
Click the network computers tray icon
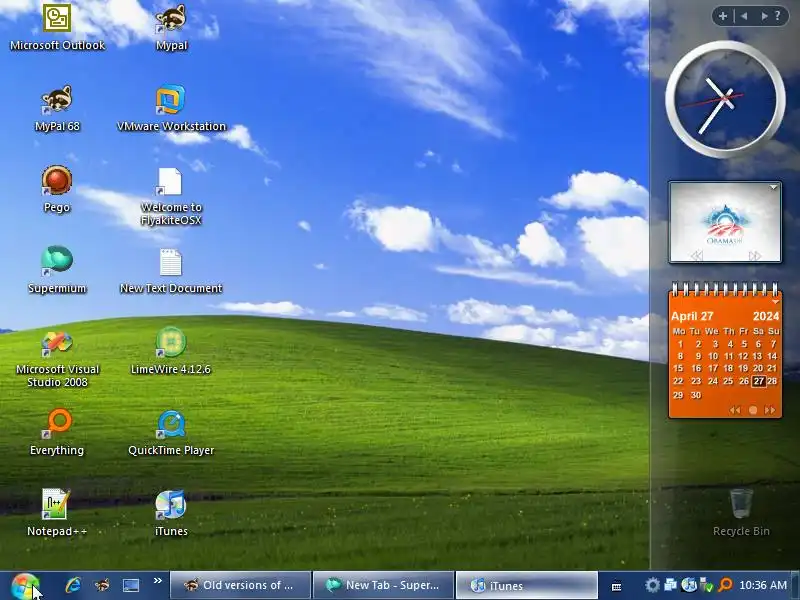(x=670, y=585)
